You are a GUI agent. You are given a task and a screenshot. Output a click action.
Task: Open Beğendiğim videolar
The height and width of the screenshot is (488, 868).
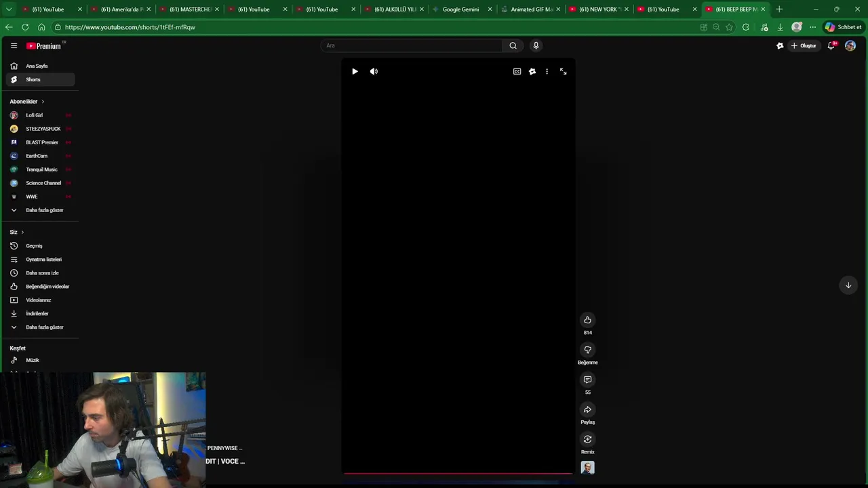[x=41, y=287]
